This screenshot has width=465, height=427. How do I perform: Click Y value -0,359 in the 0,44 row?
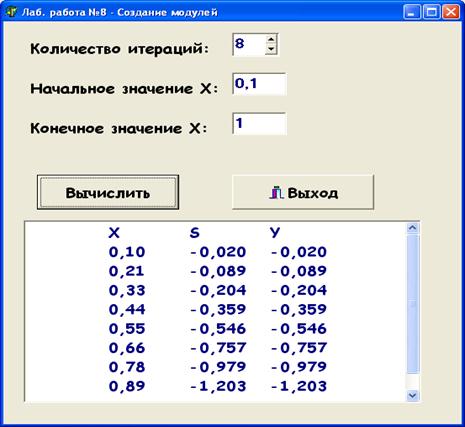click(299, 309)
